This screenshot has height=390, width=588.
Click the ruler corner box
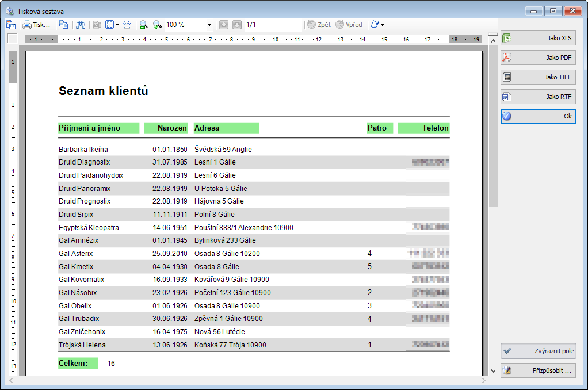[x=12, y=39]
